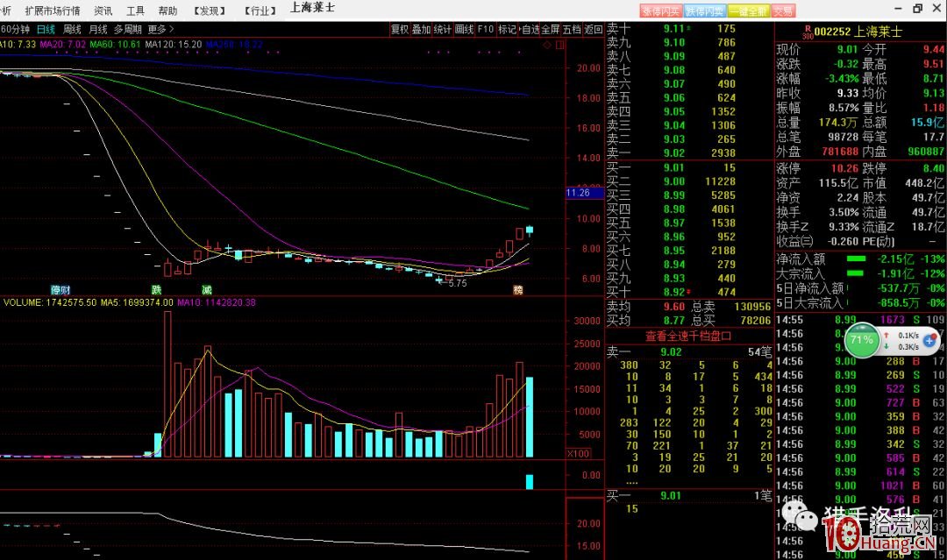Click the 停财 event marker on chart
The width and height of the screenshot is (947, 560).
pyautogui.click(x=60, y=289)
